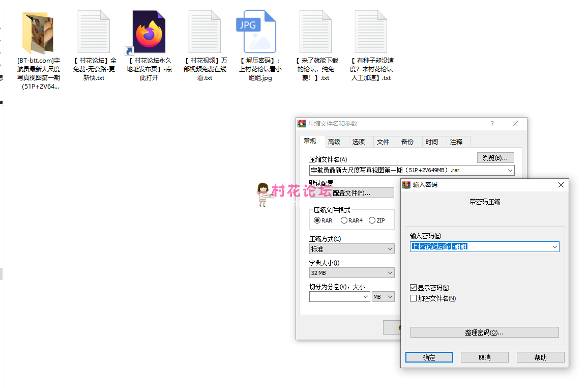Expand the 字典大小 32 MB dropdown
This screenshot has width=588, height=388.
pyautogui.click(x=351, y=273)
